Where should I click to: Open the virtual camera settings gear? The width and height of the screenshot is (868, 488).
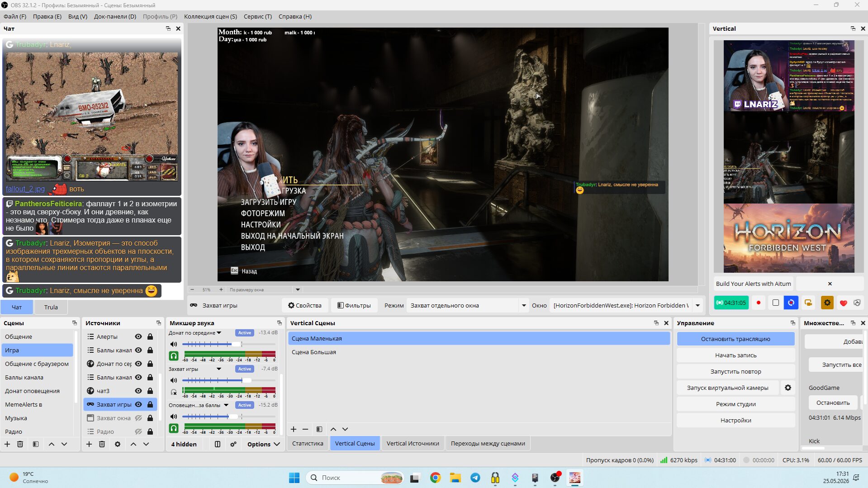point(788,388)
